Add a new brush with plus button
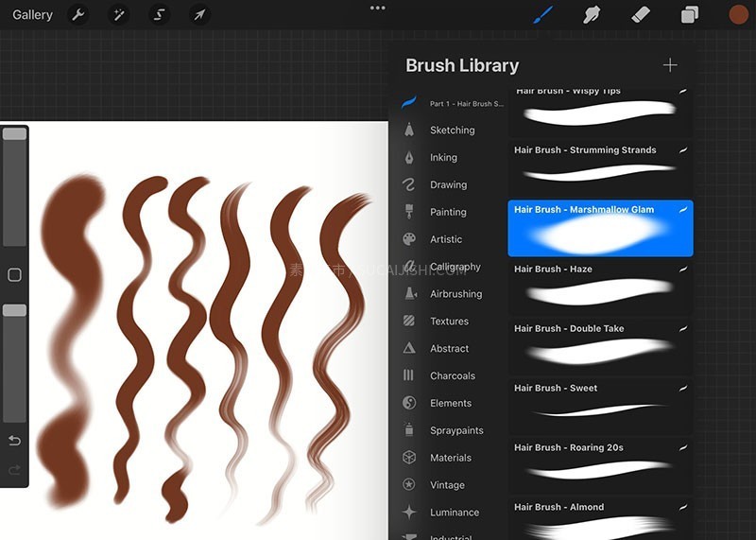The height and width of the screenshot is (540, 756). tap(670, 65)
